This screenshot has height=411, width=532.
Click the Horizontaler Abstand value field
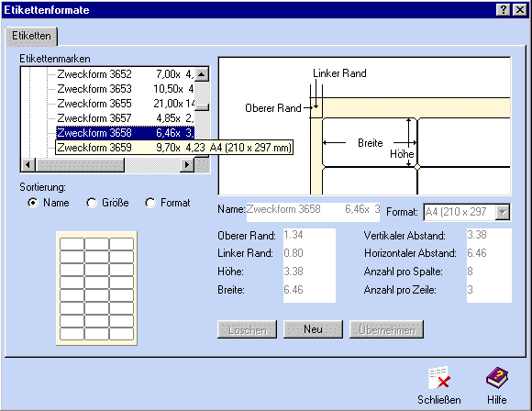pos(489,253)
